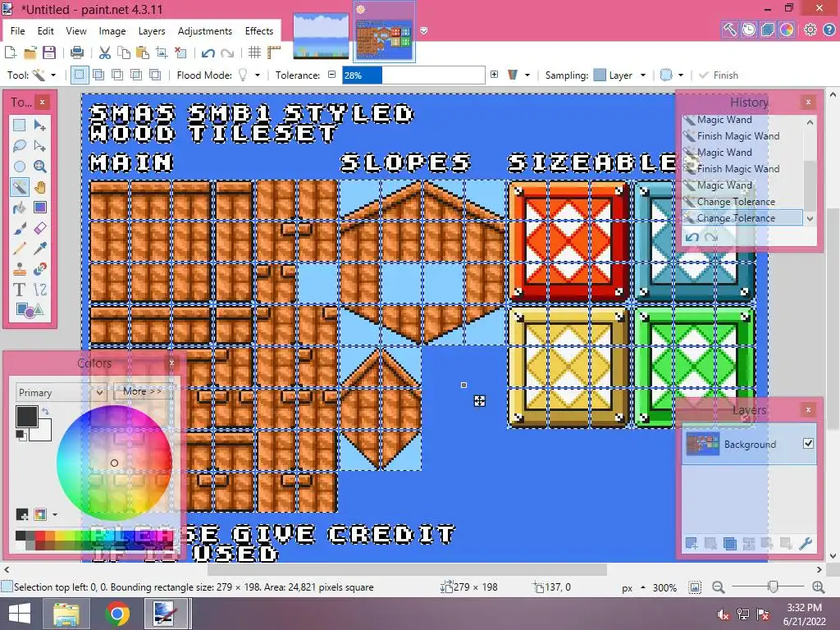The width and height of the screenshot is (840, 630).
Task: Open the Tool chooser dropdown arrow
Action: [x=53, y=75]
